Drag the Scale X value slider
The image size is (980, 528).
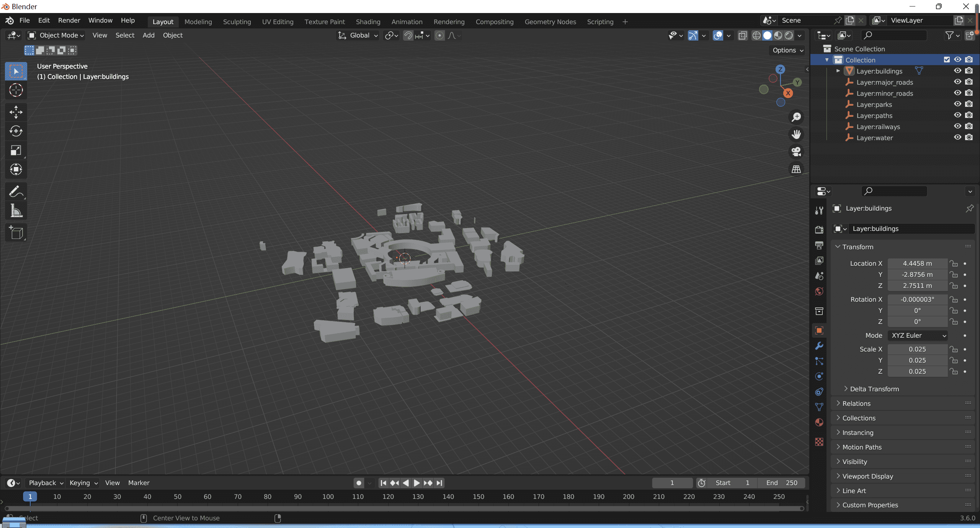pos(917,349)
